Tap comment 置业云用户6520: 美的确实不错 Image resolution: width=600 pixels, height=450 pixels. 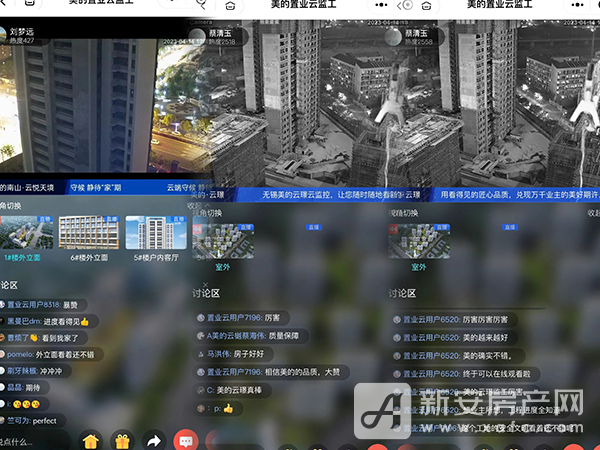457,355
